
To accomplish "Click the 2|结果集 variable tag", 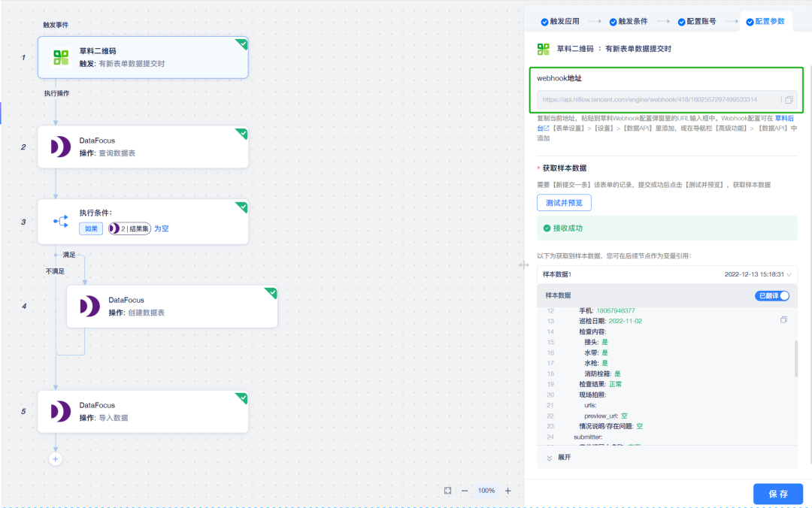I will (x=129, y=228).
